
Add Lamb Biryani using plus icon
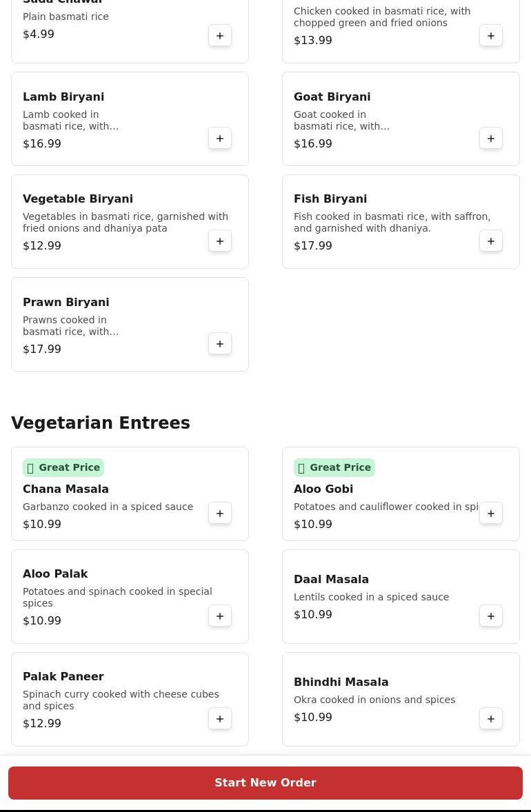coord(220,139)
